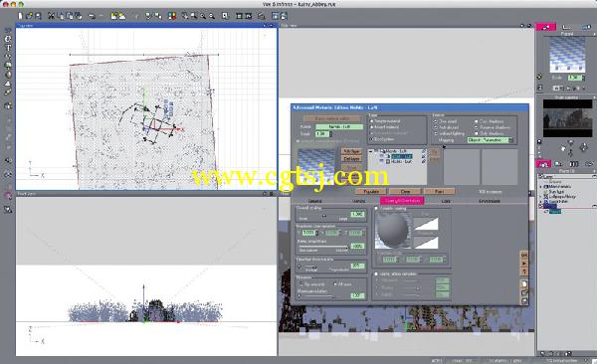
Task: Click the Add layer button
Action: pyautogui.click(x=351, y=151)
